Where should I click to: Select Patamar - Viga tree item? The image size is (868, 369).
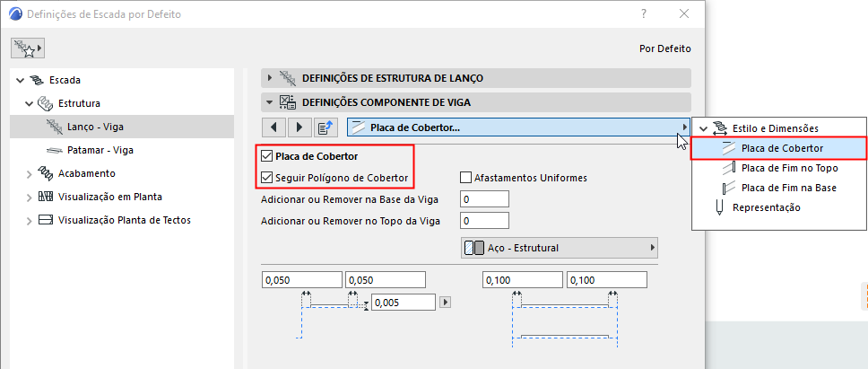click(x=100, y=150)
